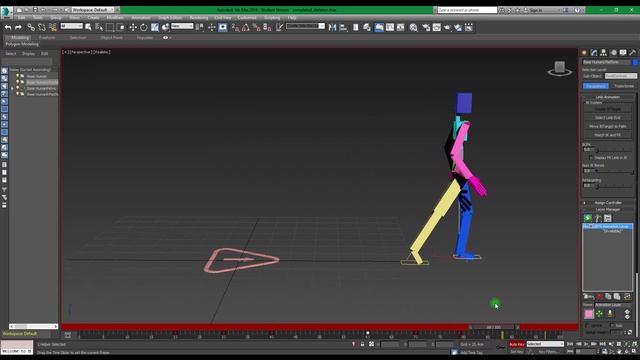
Task: Open the Edit menu
Action: [21, 18]
